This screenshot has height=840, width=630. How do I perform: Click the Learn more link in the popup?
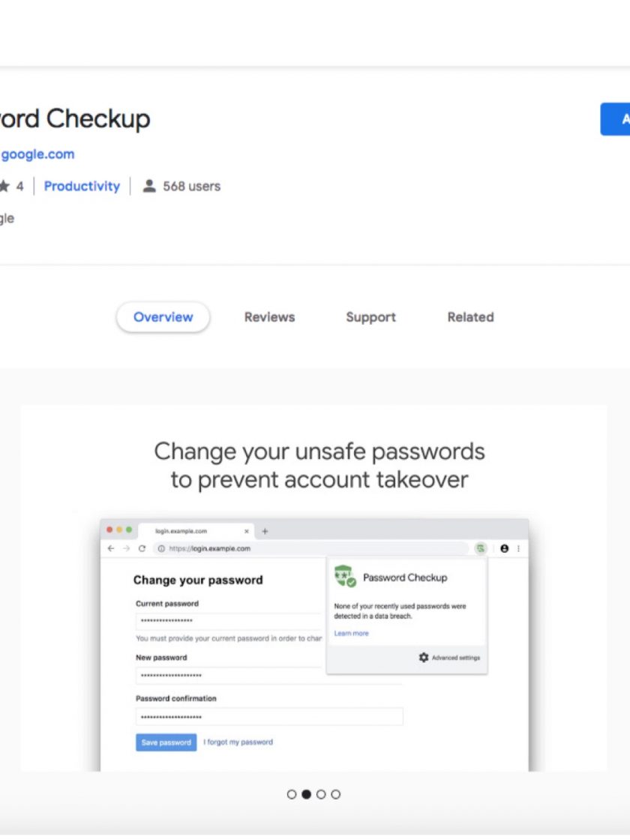[x=351, y=634]
